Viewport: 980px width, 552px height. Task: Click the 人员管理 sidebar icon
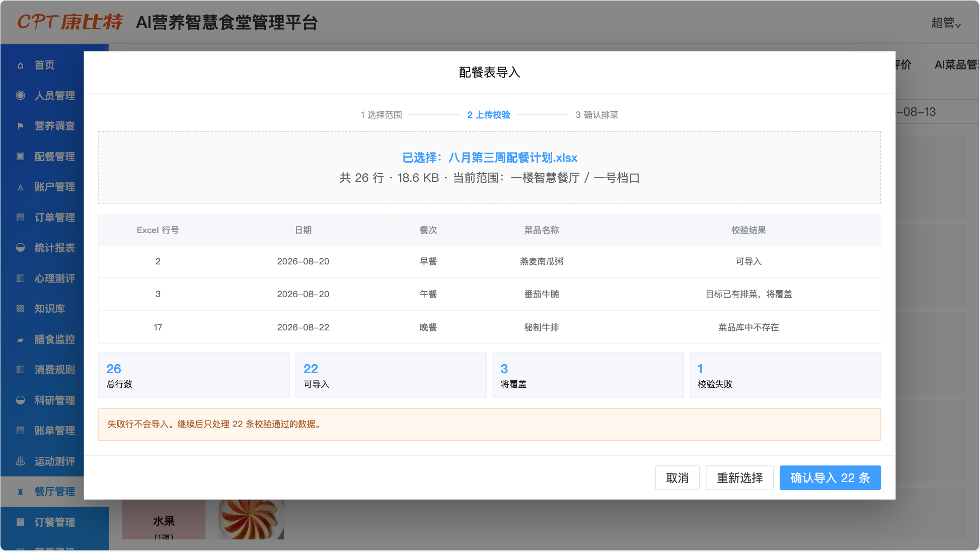click(x=20, y=95)
